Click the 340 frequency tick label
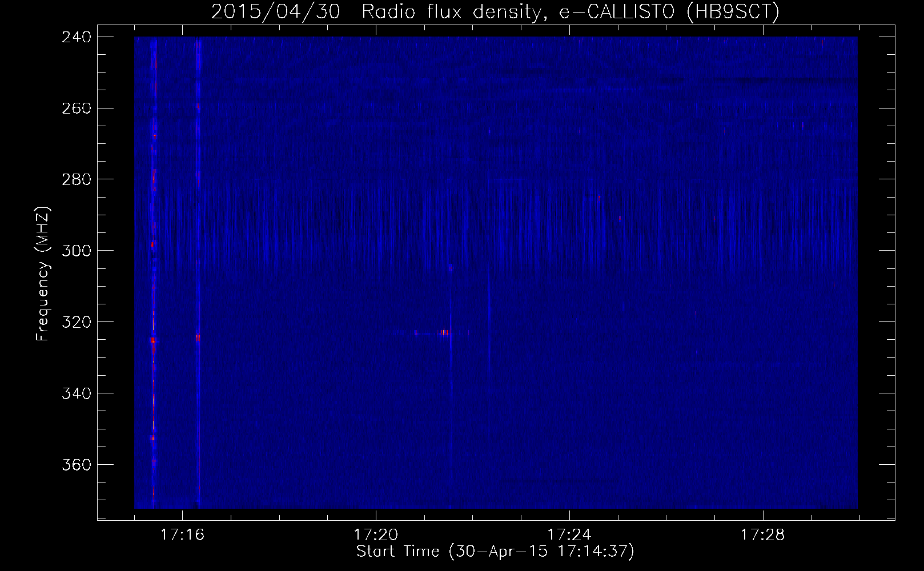Image resolution: width=924 pixels, height=571 pixels. (x=77, y=394)
